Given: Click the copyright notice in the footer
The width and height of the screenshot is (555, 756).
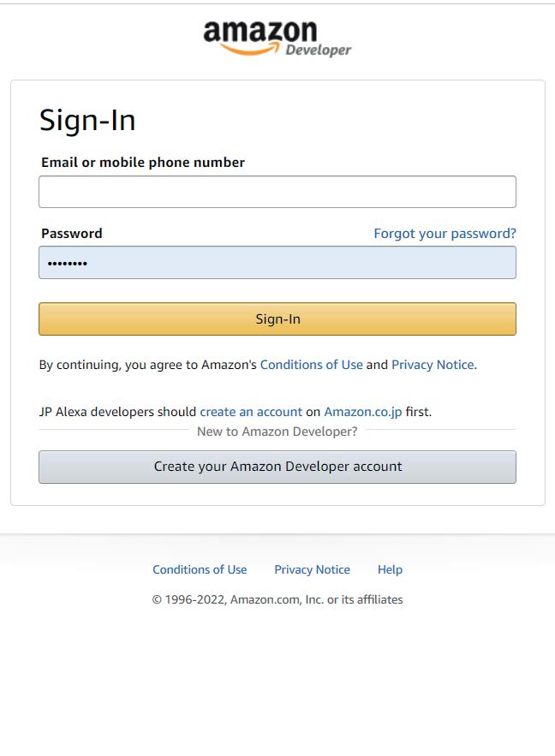Looking at the screenshot, I should coord(277,599).
